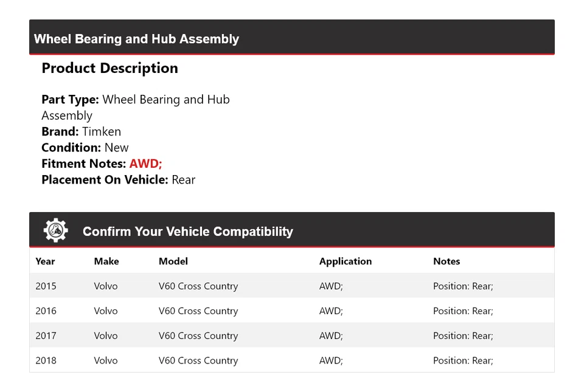Click V60 Cross Country in the 2018 row
The height and width of the screenshot is (392, 584).
pyautogui.click(x=198, y=360)
